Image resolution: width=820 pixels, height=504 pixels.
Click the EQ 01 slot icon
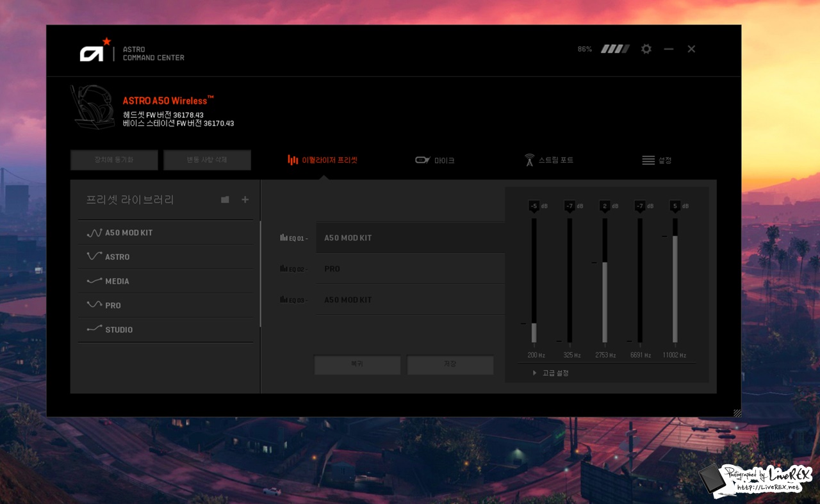click(x=284, y=238)
